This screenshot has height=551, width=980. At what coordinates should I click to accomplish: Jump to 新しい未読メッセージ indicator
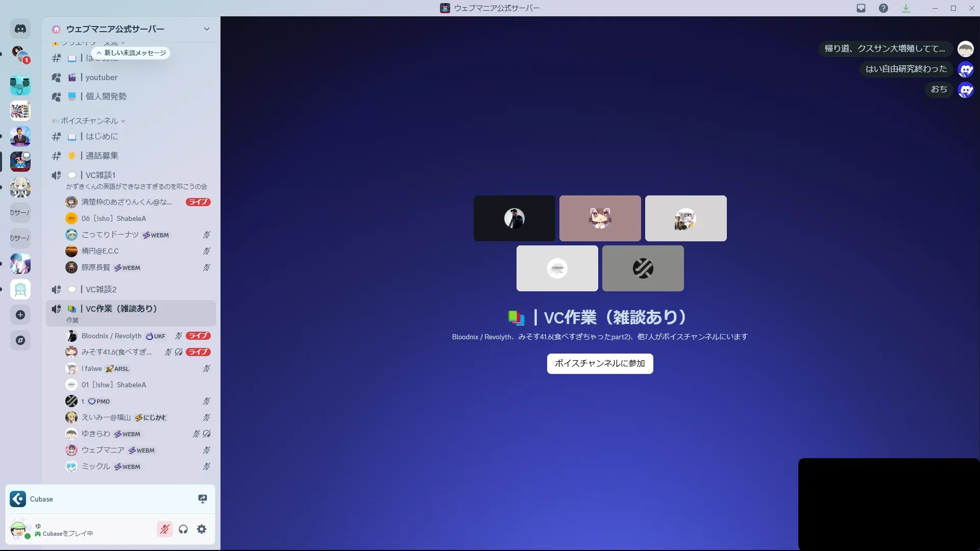pos(131,53)
